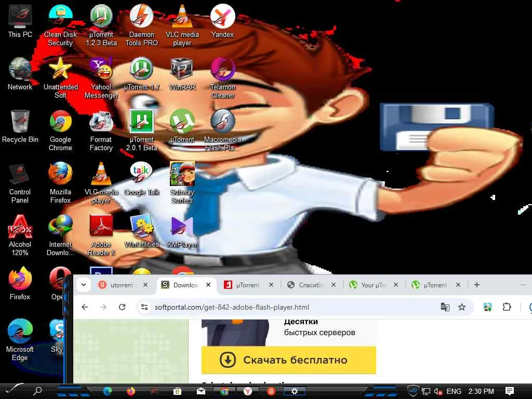
Task: Open Telamon Cleaner shortcut
Action: [x=222, y=78]
